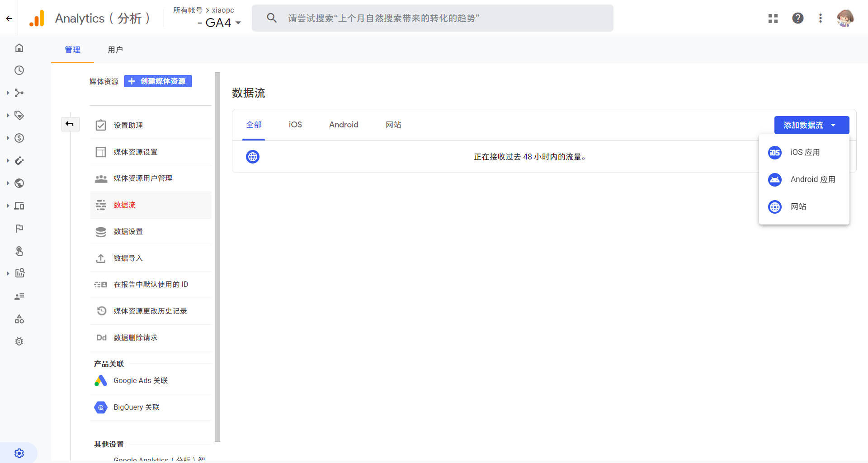This screenshot has width=868, height=463.
Task: Go to the Home icon in sidebar
Action: tap(19, 48)
